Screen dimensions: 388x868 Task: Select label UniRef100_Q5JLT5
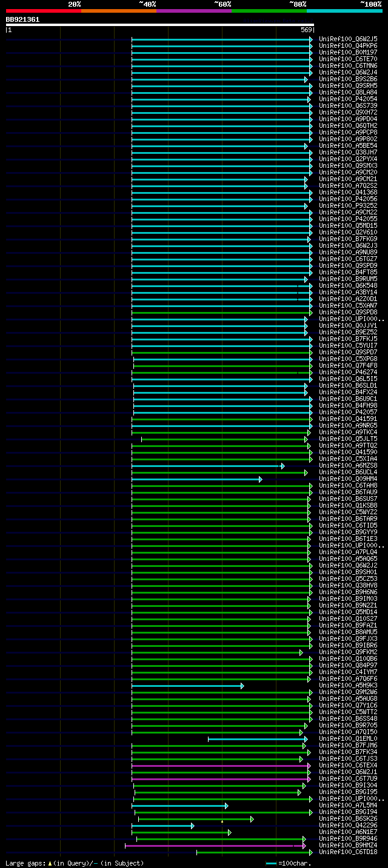348,439
